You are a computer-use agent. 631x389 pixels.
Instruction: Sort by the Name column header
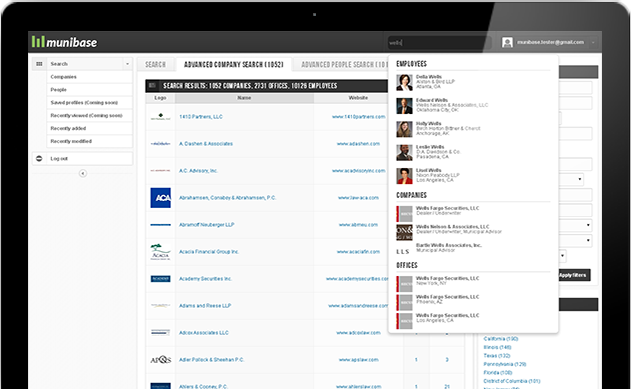[x=244, y=98]
